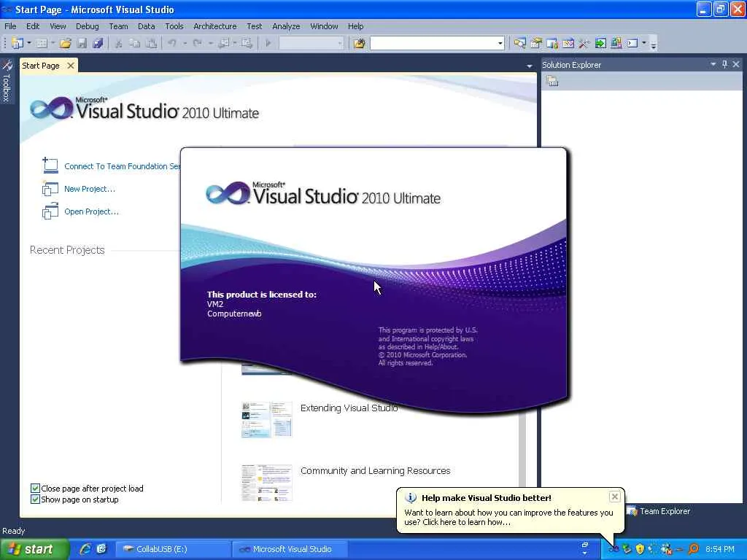Click the Properties Window toolbar icon

click(x=536, y=43)
